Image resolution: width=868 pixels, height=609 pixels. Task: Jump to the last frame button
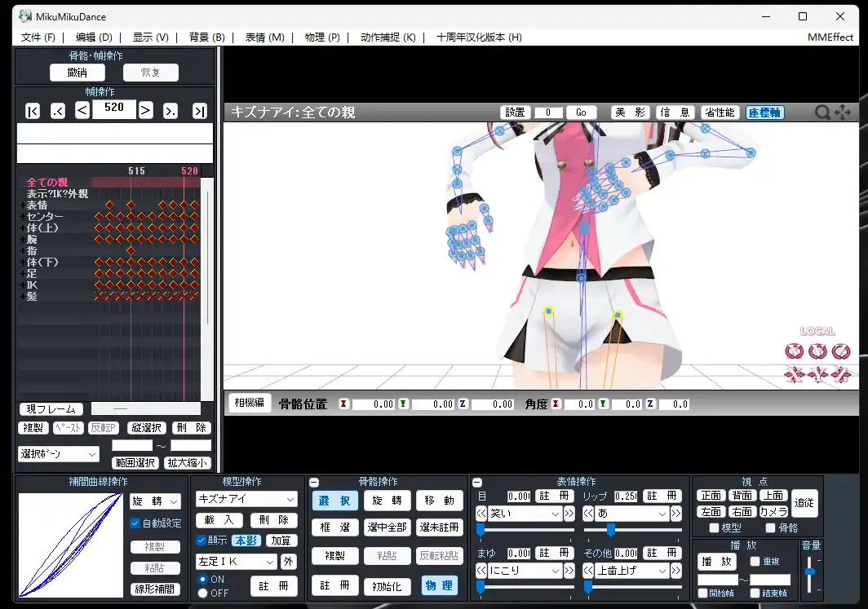[x=199, y=111]
